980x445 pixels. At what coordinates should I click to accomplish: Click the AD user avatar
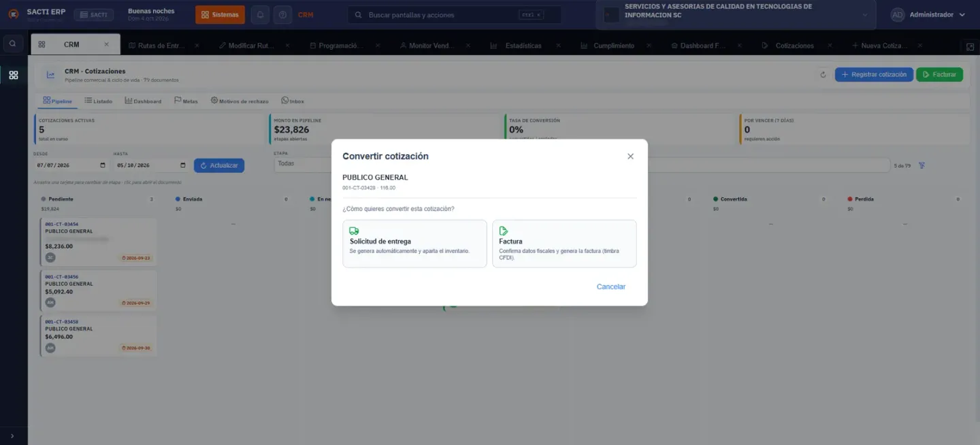[x=898, y=15]
